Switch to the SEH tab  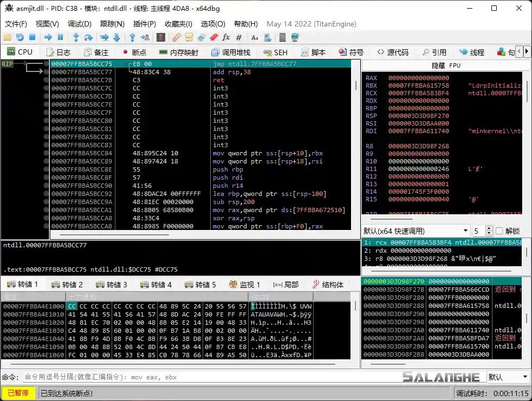tap(276, 51)
